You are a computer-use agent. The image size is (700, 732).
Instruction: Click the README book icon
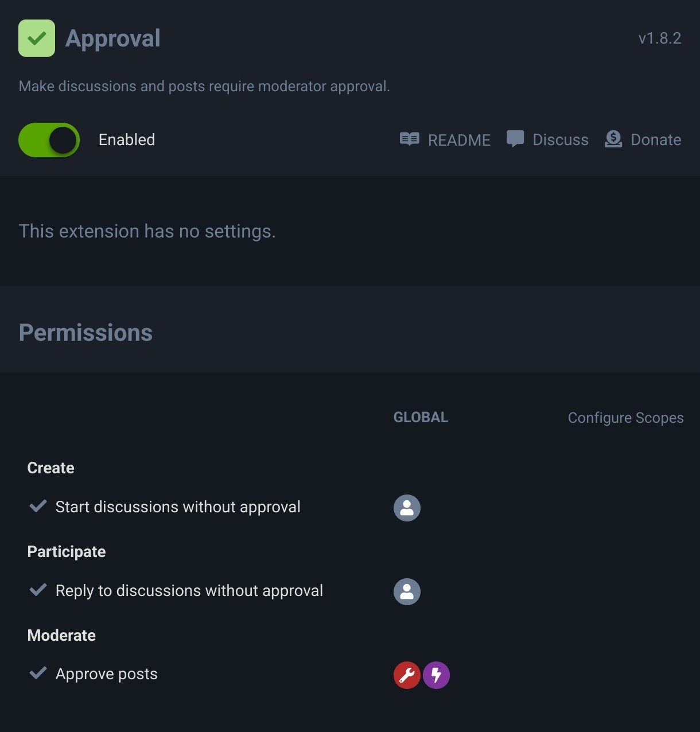pos(409,139)
